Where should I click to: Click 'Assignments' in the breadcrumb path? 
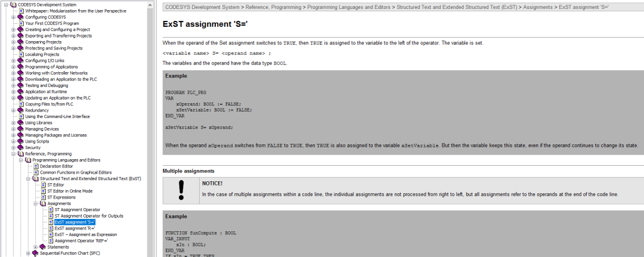pyautogui.click(x=539, y=7)
